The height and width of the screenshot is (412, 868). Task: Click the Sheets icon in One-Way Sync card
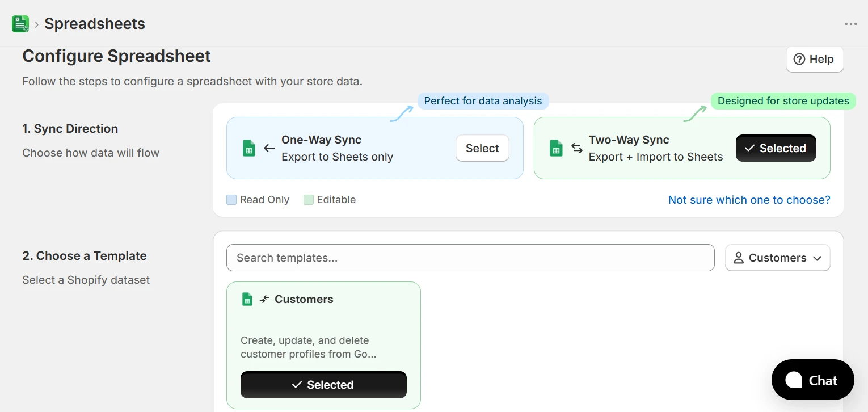tap(248, 148)
